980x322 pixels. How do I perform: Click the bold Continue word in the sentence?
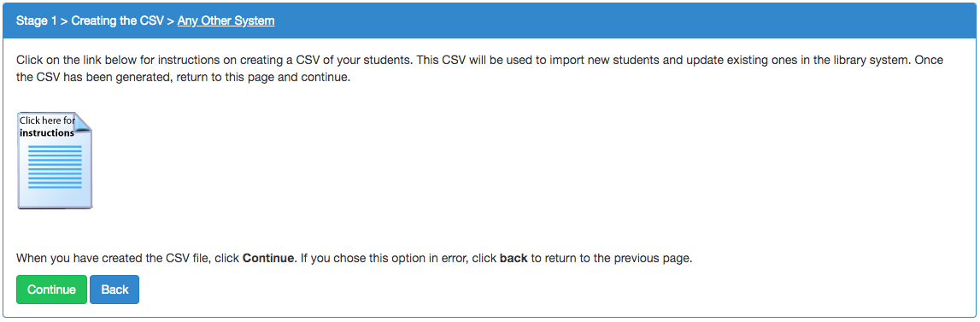point(268,258)
